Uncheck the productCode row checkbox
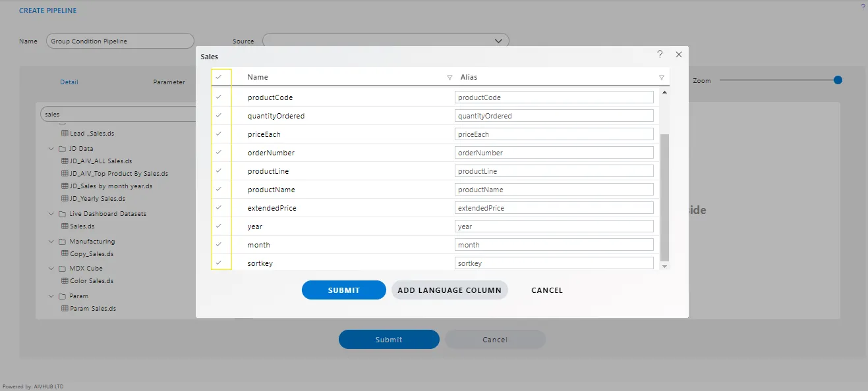Image resolution: width=868 pixels, height=391 pixels. [218, 97]
